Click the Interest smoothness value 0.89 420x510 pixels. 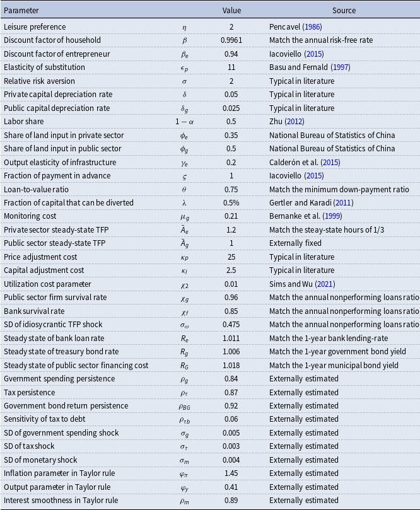[x=231, y=500]
